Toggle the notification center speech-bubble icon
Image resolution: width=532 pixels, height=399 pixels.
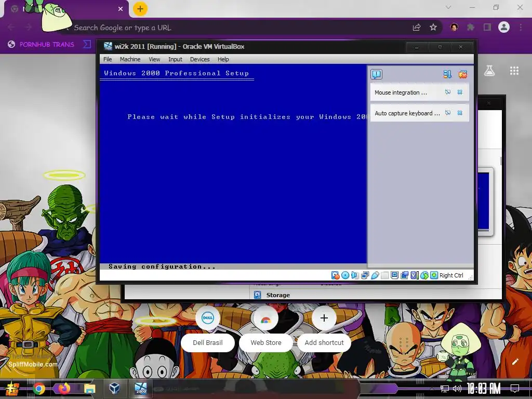coord(376,74)
